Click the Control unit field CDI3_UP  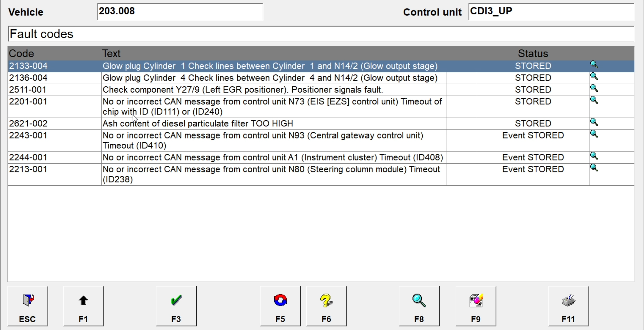pyautogui.click(x=551, y=12)
